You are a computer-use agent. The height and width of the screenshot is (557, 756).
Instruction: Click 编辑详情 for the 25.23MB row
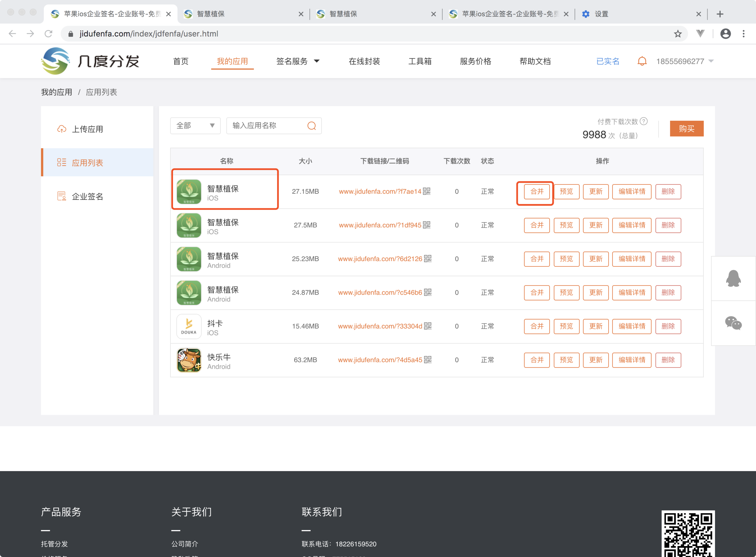tap(632, 259)
